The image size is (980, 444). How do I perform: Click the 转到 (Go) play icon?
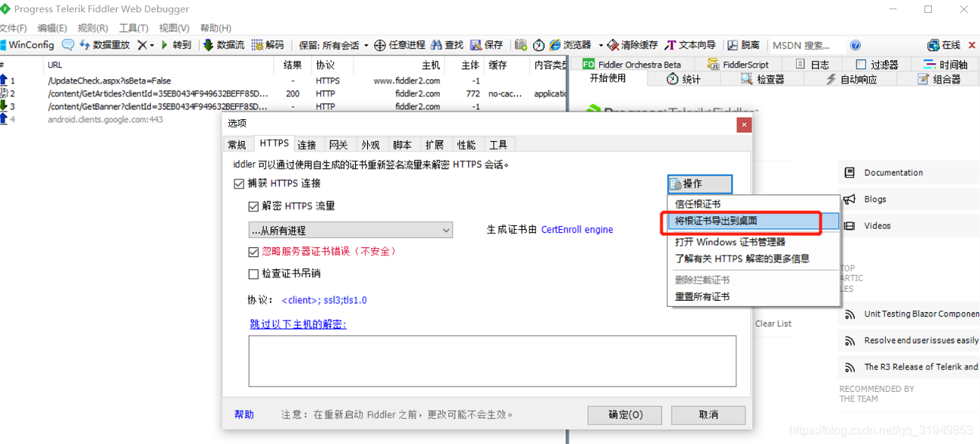point(164,45)
